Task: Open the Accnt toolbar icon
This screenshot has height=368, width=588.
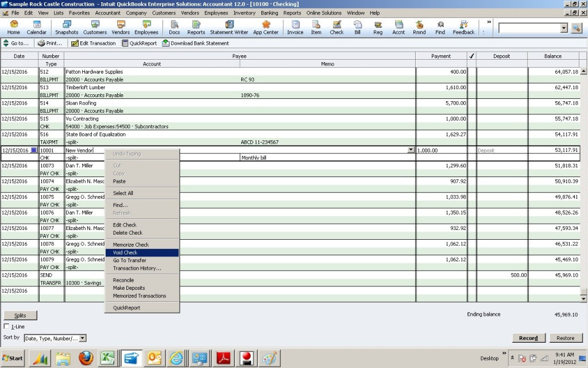Action: 399,28
